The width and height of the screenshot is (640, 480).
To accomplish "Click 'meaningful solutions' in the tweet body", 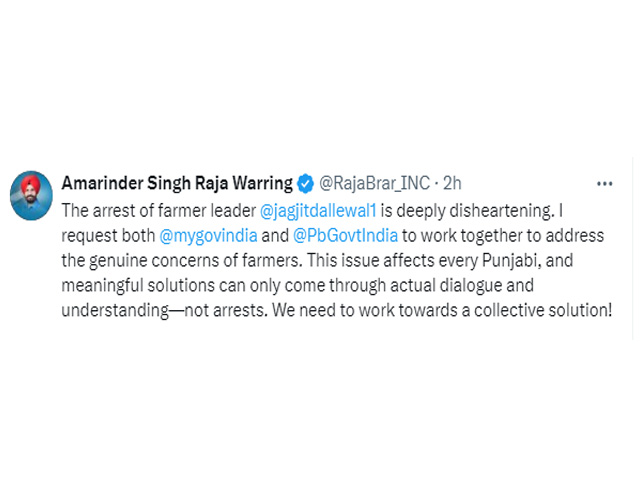I will (138, 285).
